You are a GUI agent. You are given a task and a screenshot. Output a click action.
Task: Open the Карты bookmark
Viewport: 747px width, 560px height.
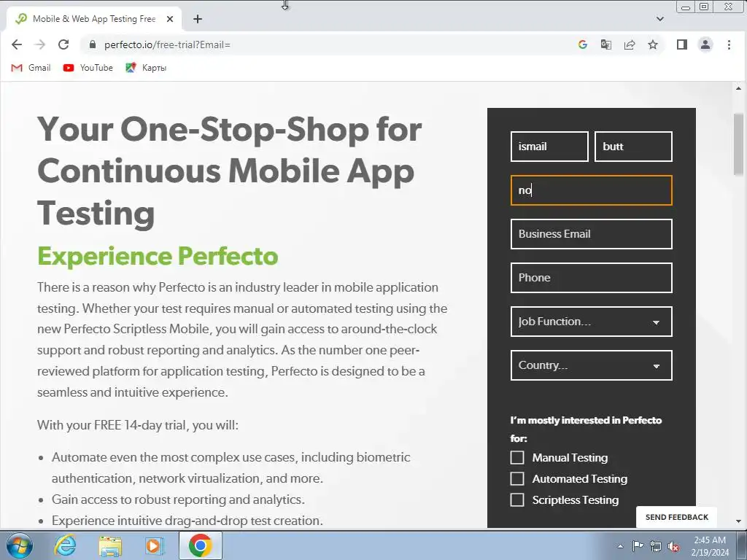click(146, 68)
